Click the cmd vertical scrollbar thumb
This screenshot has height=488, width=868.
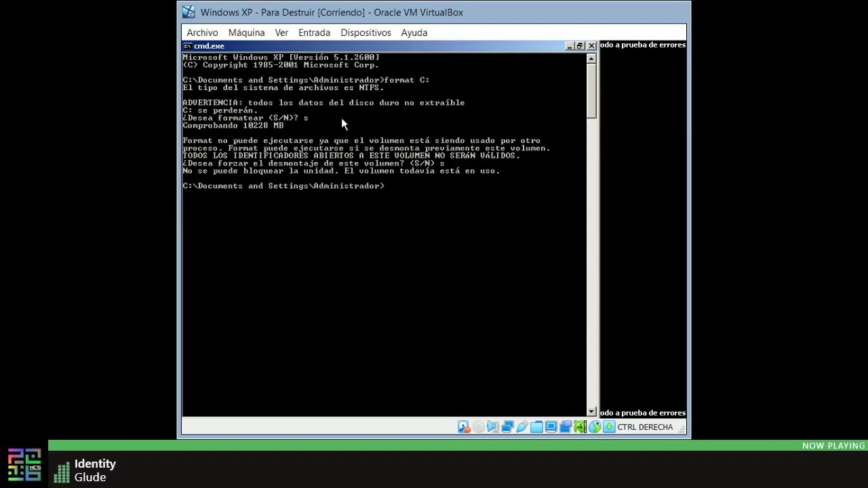591,91
